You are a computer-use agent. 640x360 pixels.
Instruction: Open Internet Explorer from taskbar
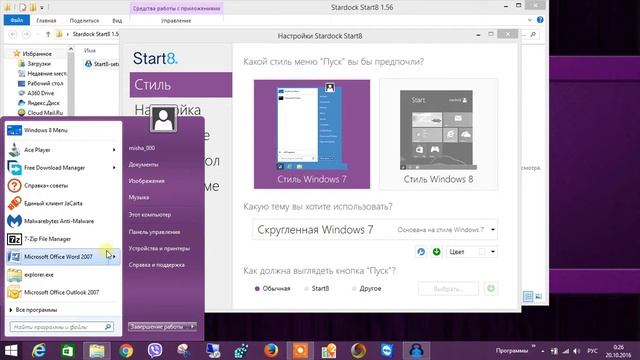click(x=39, y=351)
